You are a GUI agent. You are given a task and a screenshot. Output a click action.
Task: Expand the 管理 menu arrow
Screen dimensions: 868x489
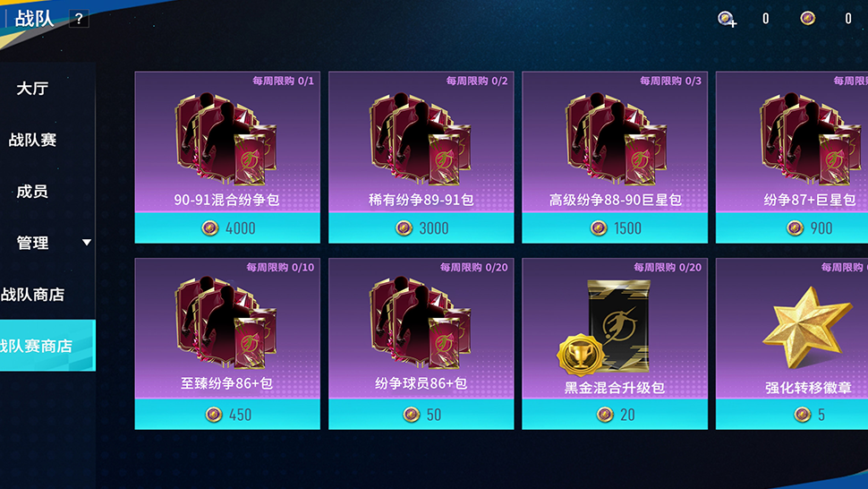click(x=87, y=243)
